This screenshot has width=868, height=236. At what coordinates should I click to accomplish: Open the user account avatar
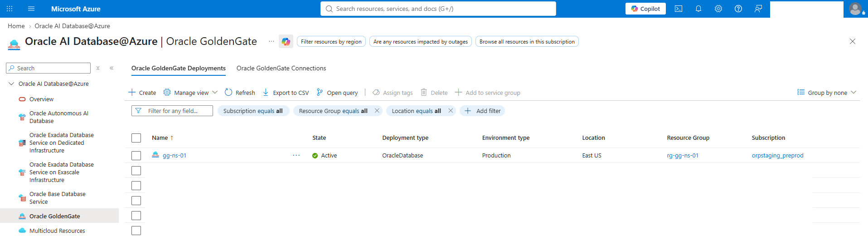click(855, 9)
